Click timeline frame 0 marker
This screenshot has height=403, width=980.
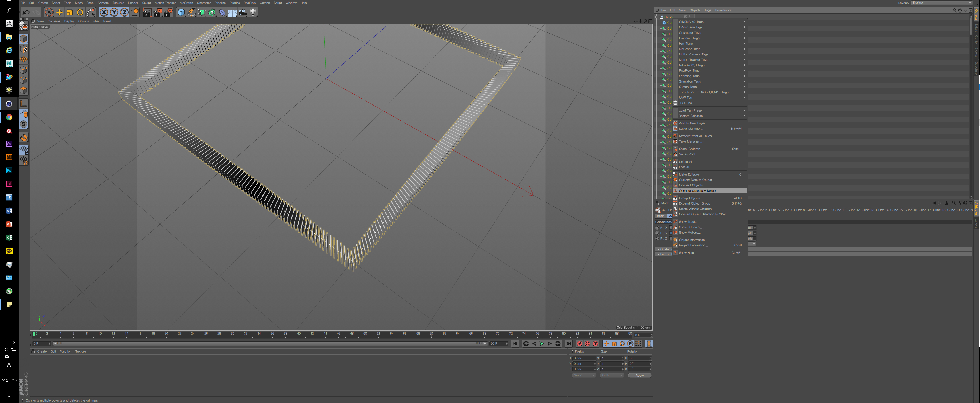(34, 334)
